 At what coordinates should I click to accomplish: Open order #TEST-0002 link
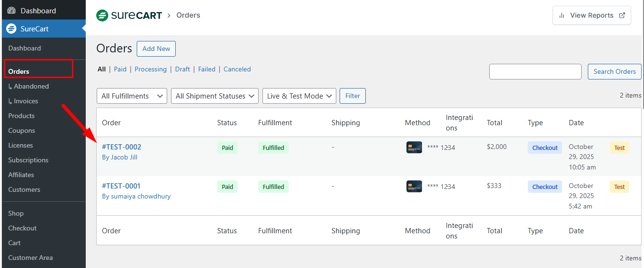tap(121, 147)
